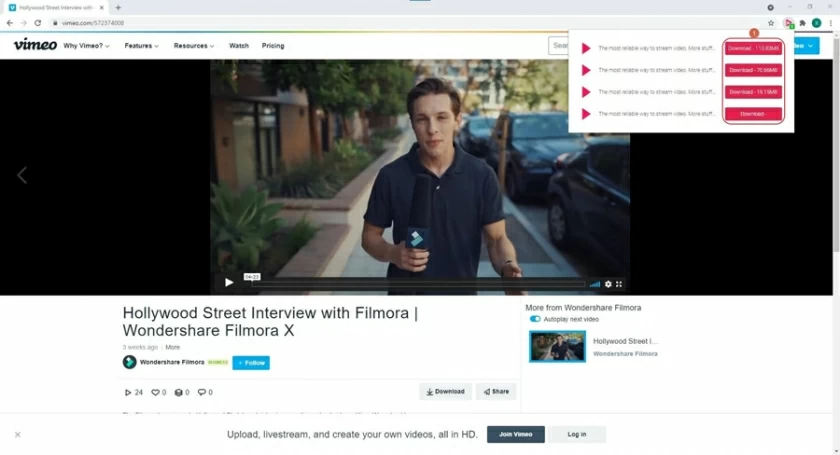Open the Wondershare Filmora channel name link
840x455 pixels.
click(172, 362)
